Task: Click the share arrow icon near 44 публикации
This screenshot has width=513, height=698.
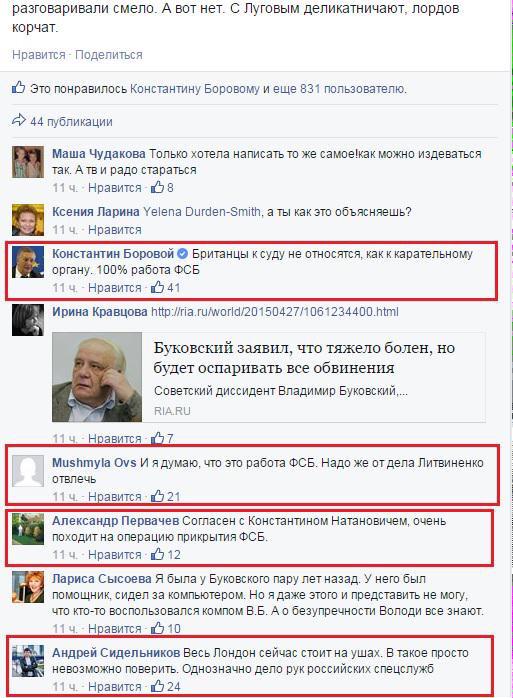Action: [x=19, y=120]
